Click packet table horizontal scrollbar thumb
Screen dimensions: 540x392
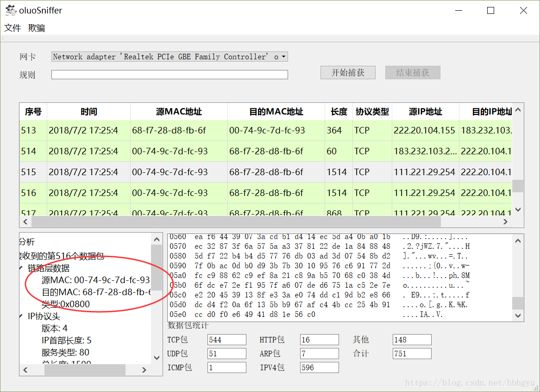[x=236, y=222]
